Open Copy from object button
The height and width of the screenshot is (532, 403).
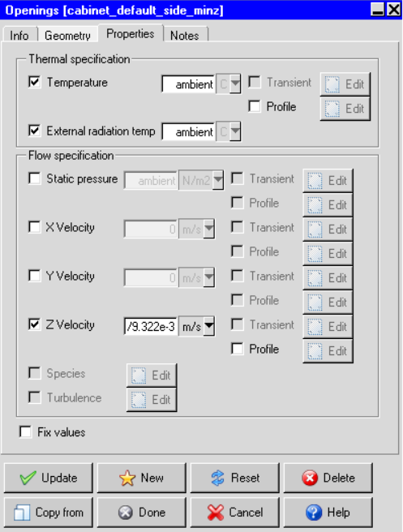tap(48, 513)
